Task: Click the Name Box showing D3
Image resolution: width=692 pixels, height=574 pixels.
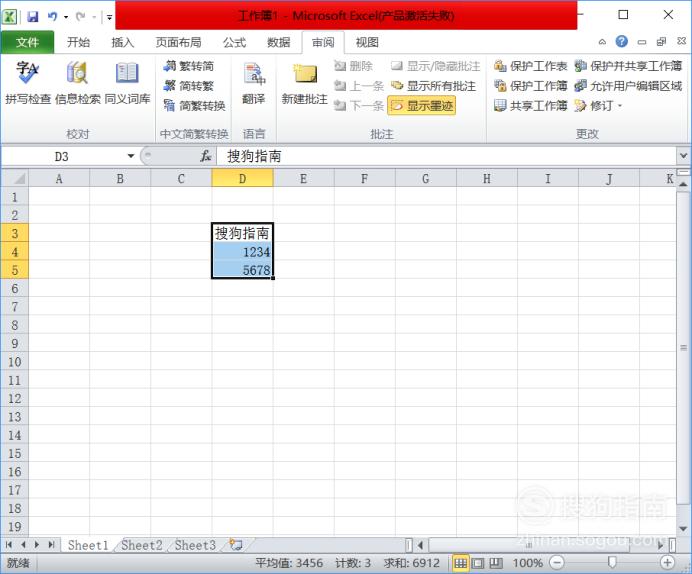Action: [62, 156]
